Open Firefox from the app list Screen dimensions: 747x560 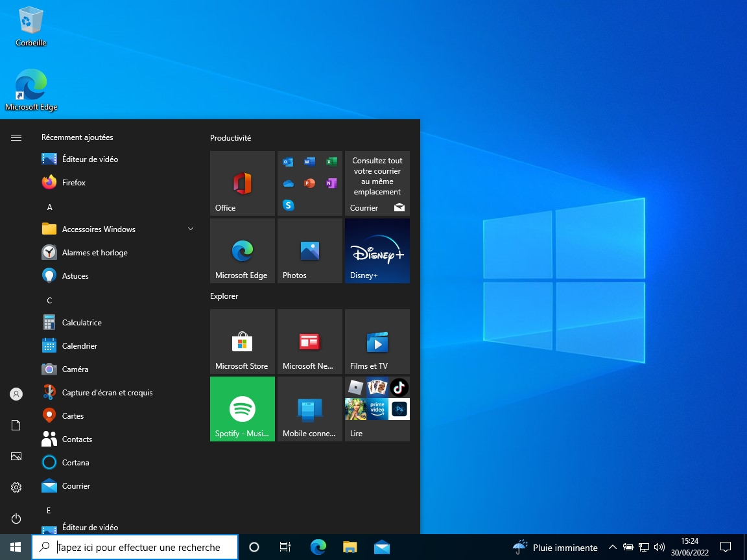pos(117,182)
